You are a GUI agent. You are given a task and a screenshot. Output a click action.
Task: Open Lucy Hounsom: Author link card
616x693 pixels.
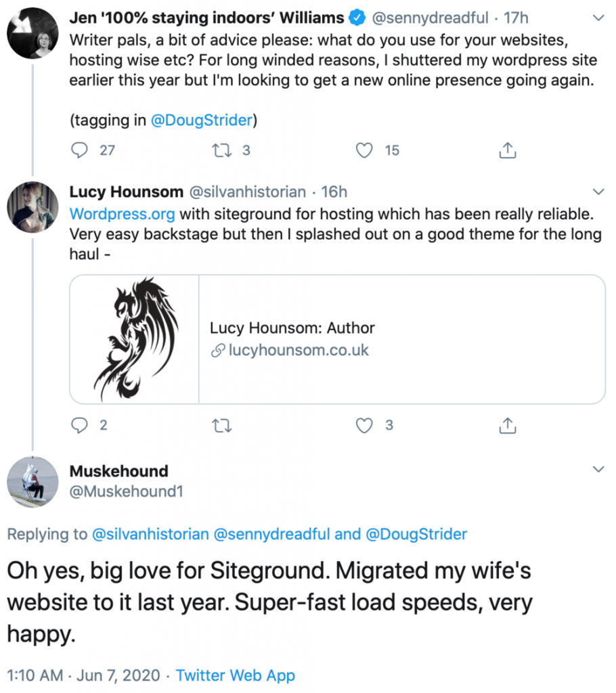[337, 340]
